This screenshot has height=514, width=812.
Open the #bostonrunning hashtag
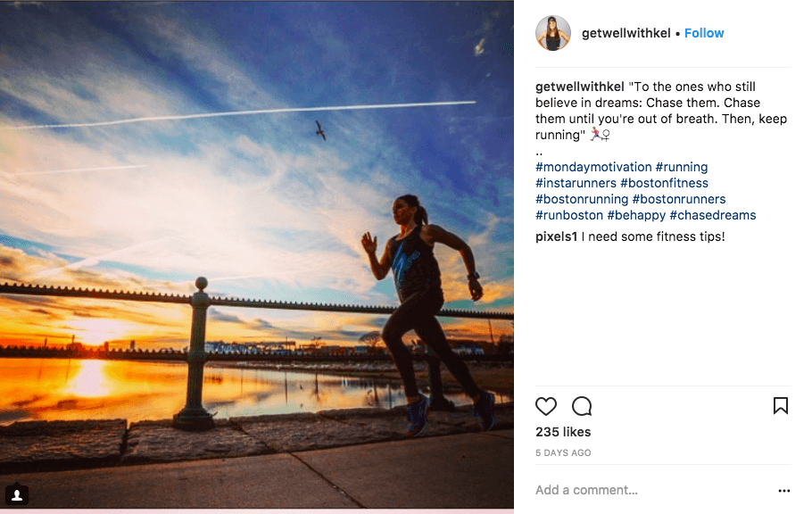pos(582,199)
